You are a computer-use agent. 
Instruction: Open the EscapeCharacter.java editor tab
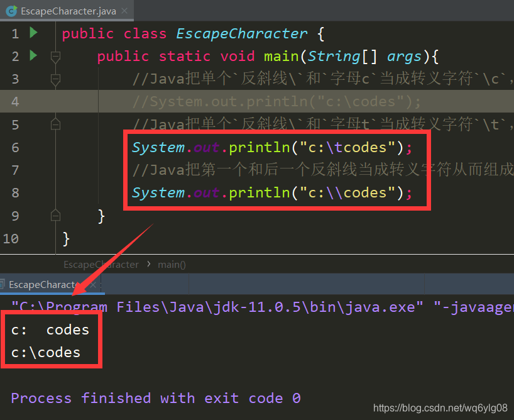pyautogui.click(x=68, y=11)
